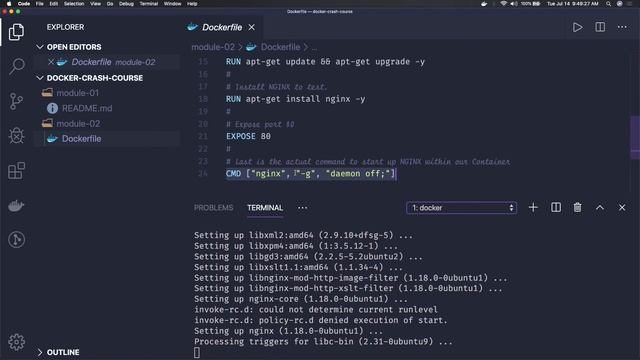Image resolution: width=640 pixels, height=360 pixels.
Task: Show more panel tabs ellipsis
Action: (x=302, y=208)
